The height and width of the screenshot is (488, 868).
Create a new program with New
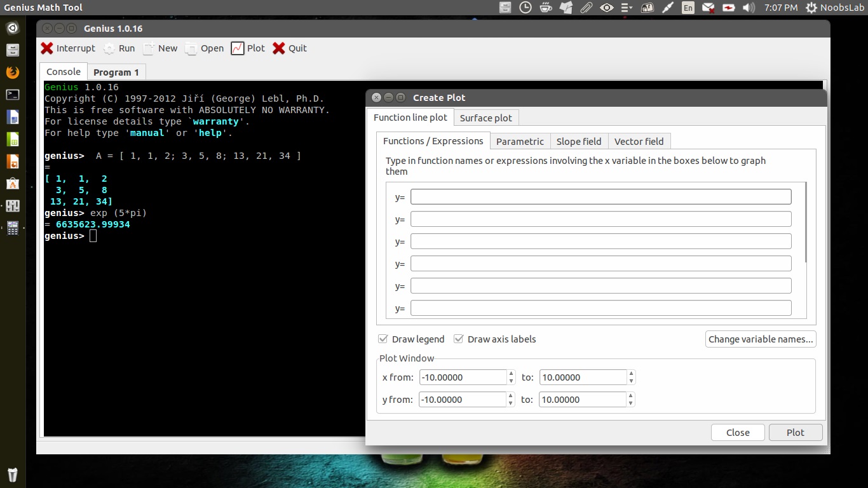[x=149, y=48]
